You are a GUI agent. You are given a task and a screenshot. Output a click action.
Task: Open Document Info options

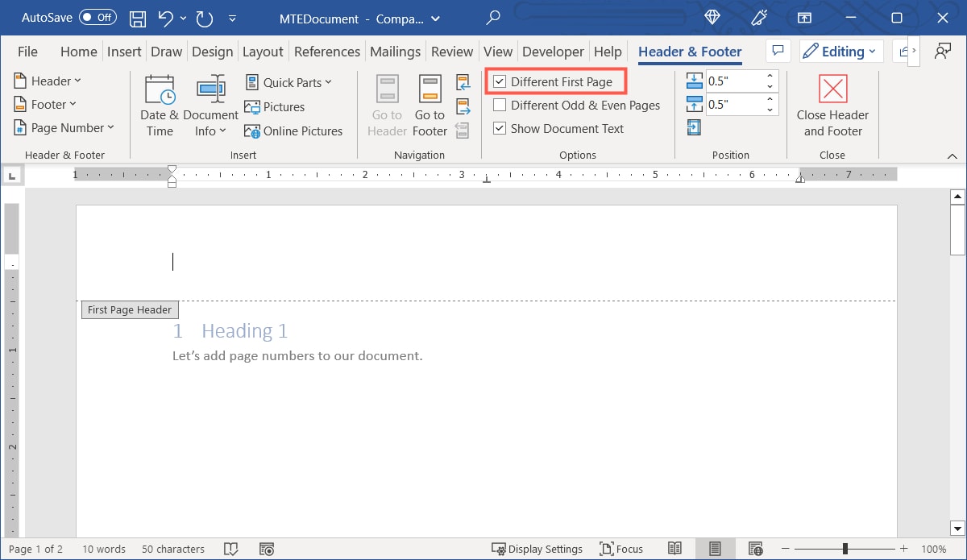tap(211, 105)
